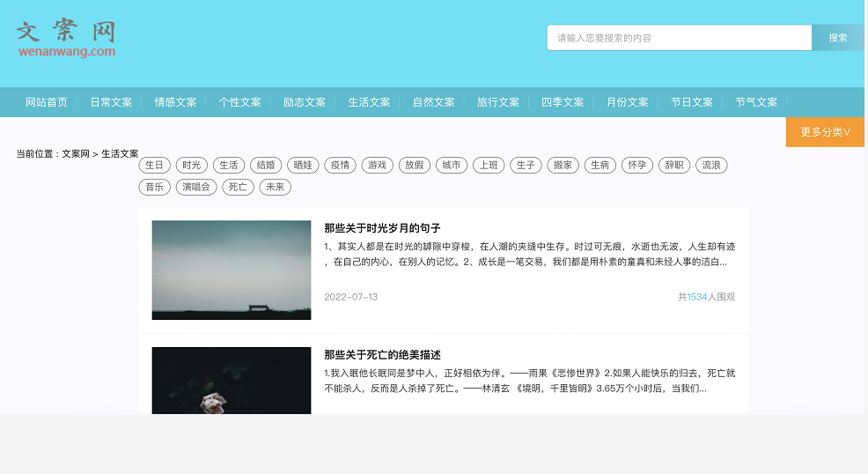Expand the 更多分类 dropdown
The width and height of the screenshot is (868, 474).
825,132
